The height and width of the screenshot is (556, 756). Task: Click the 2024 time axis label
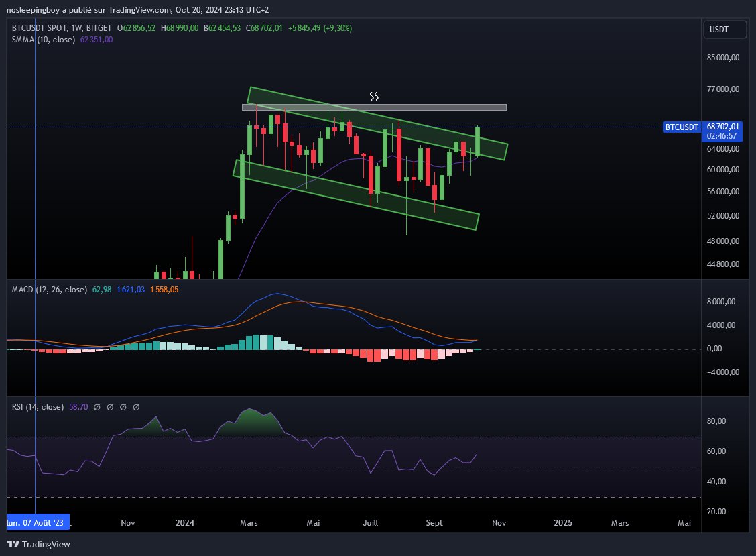coord(185,522)
